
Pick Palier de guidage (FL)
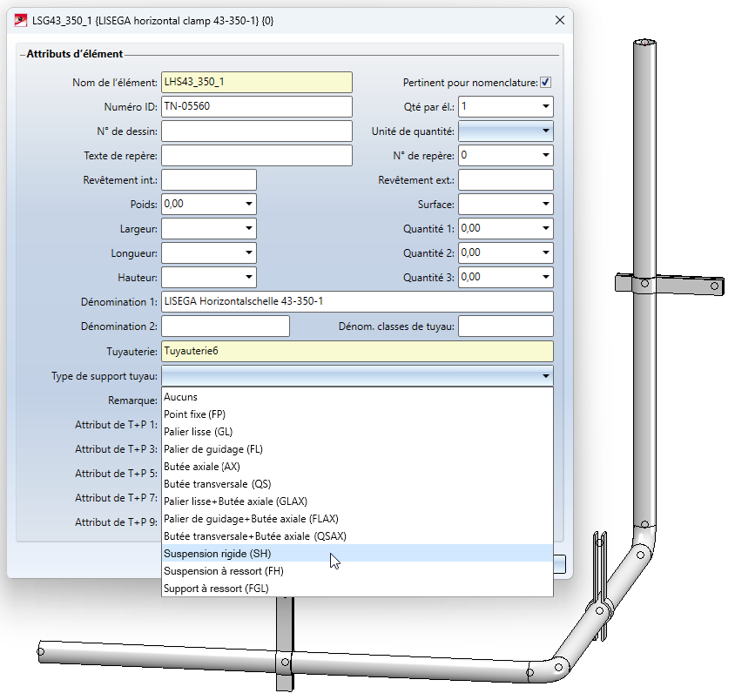click(x=357, y=449)
